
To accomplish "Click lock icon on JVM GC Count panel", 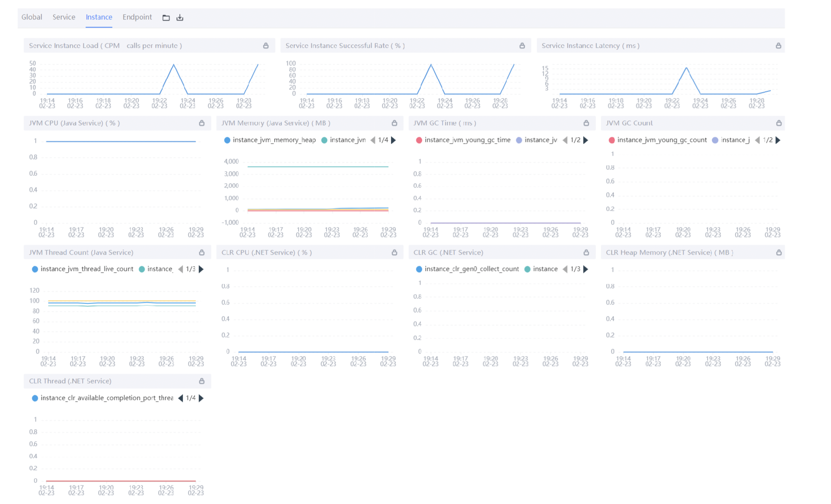I will (779, 123).
